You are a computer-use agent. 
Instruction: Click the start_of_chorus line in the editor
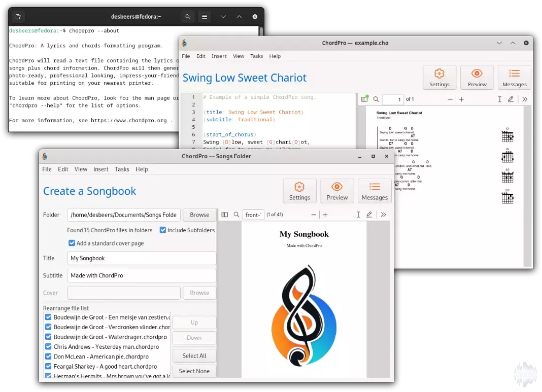(x=229, y=134)
